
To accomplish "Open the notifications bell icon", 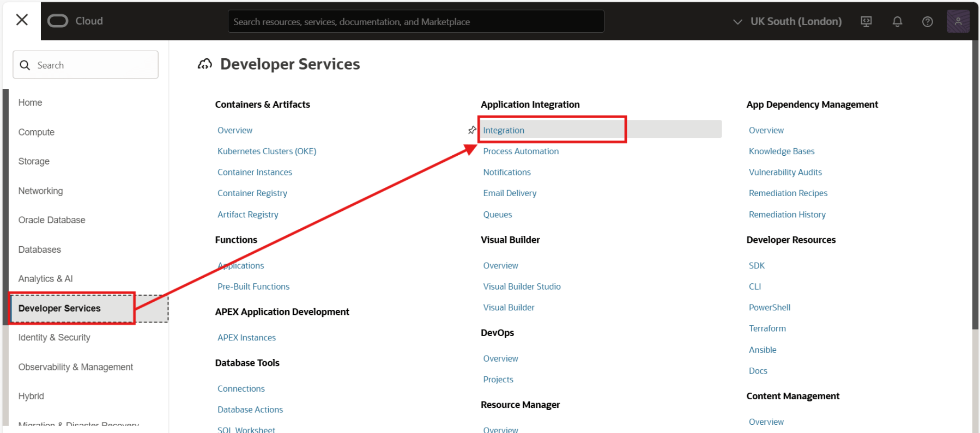I will pyautogui.click(x=897, y=22).
